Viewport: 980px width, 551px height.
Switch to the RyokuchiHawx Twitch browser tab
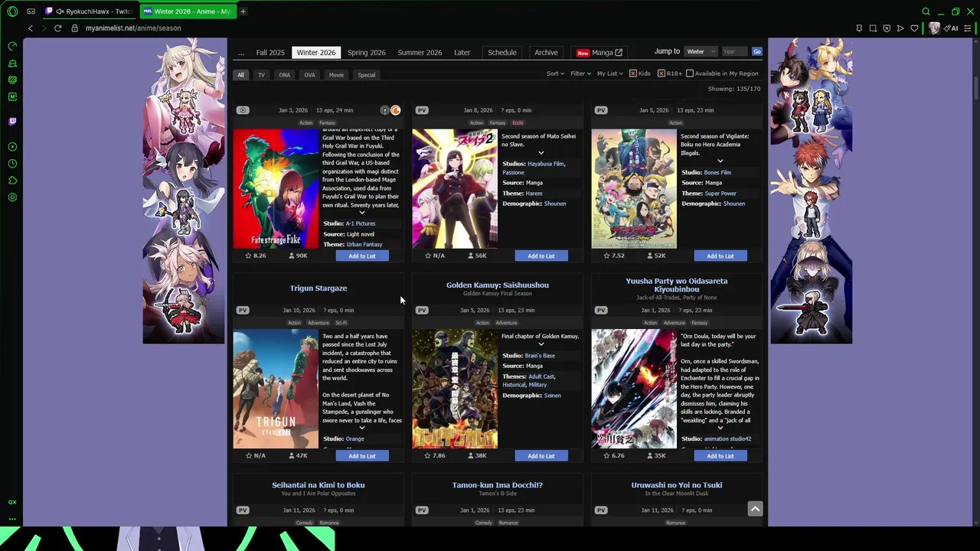(90, 11)
